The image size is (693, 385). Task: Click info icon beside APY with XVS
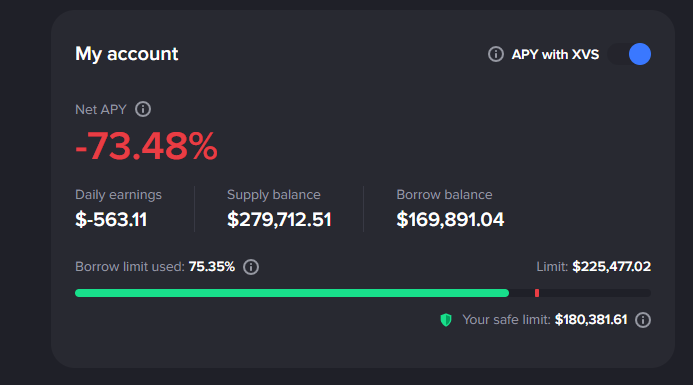click(495, 54)
